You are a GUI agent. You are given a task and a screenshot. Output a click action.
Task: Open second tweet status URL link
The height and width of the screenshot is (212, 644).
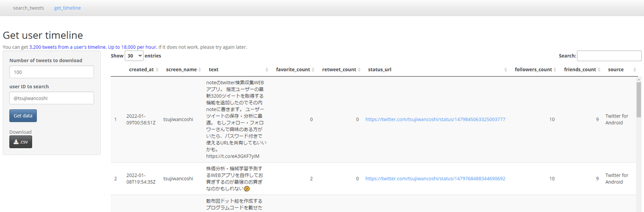[x=435, y=179]
